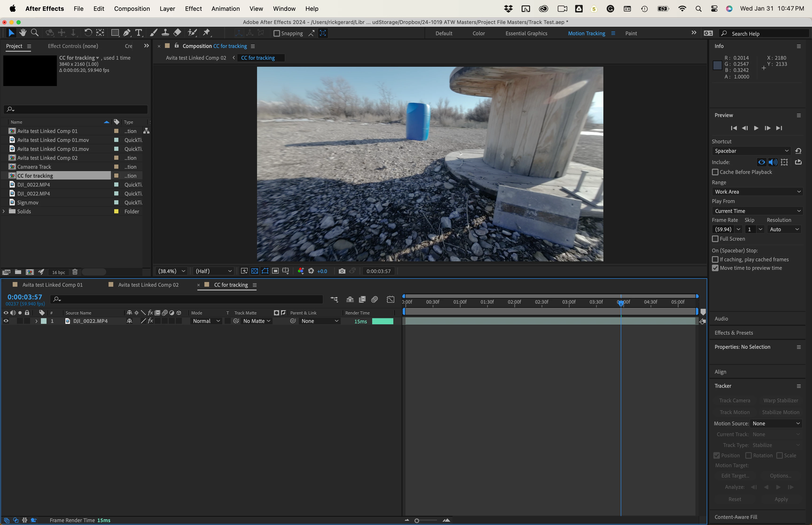Select the Clone Stamp tool
Screen dimensions: 812x525
pyautogui.click(x=165, y=33)
